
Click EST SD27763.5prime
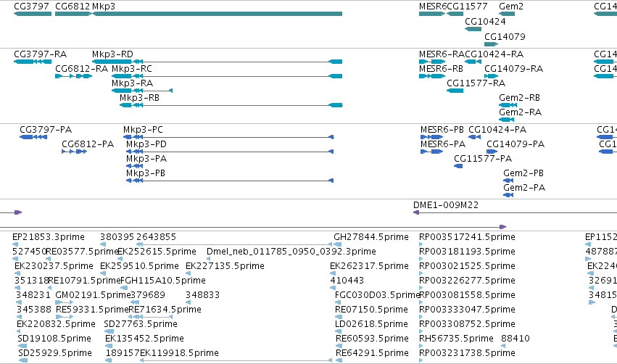pos(141,324)
